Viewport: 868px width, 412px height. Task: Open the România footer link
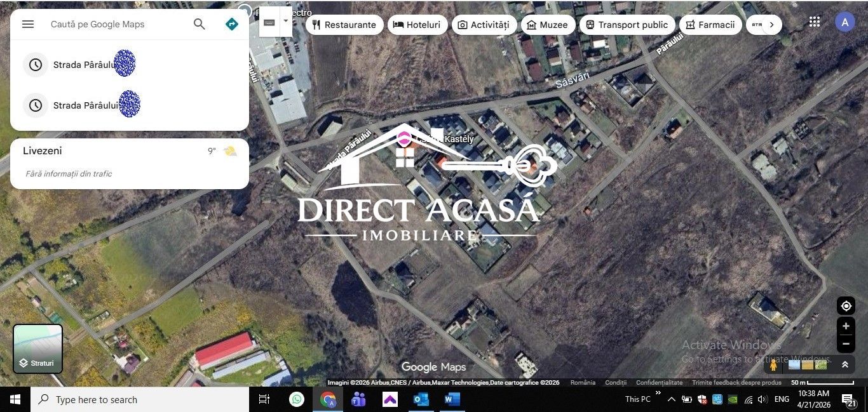(583, 383)
